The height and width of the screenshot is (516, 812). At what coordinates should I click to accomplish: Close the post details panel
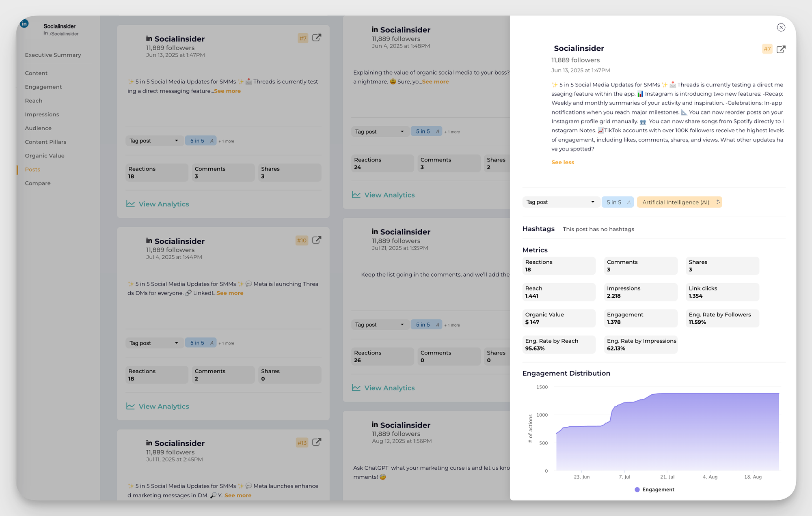tap(781, 28)
